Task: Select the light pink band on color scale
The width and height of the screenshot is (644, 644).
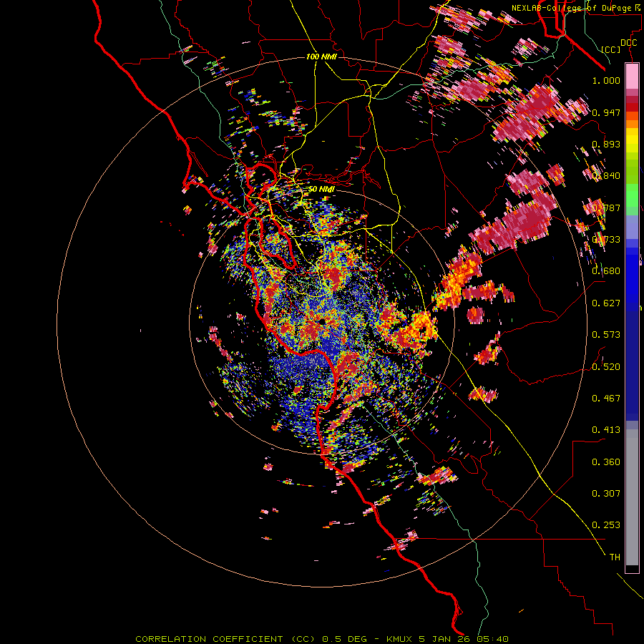Action: click(632, 76)
